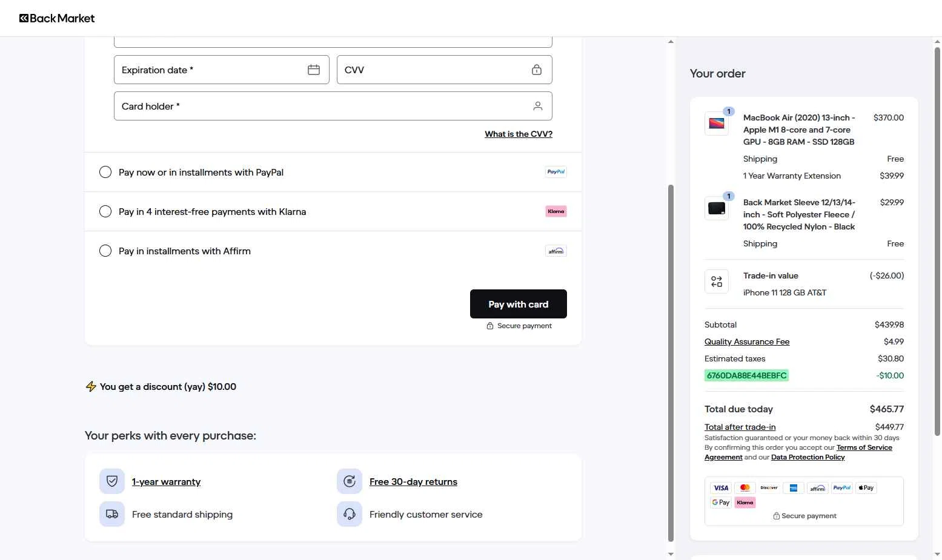
Task: Open the Total after trade-in link
Action: click(x=740, y=427)
